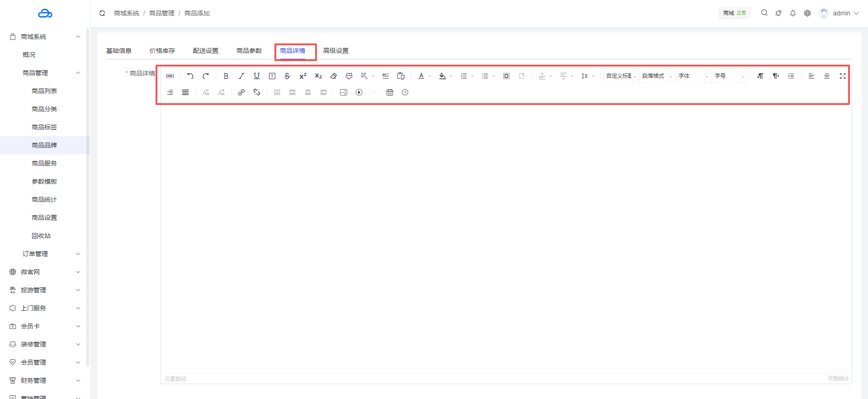Click 商品管理 in the breadcrumb

[162, 13]
